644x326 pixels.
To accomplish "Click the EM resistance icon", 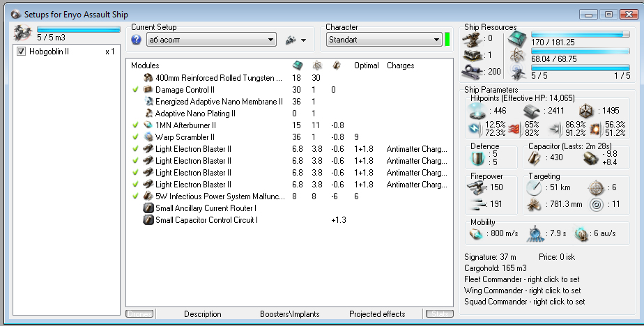I will (475, 129).
